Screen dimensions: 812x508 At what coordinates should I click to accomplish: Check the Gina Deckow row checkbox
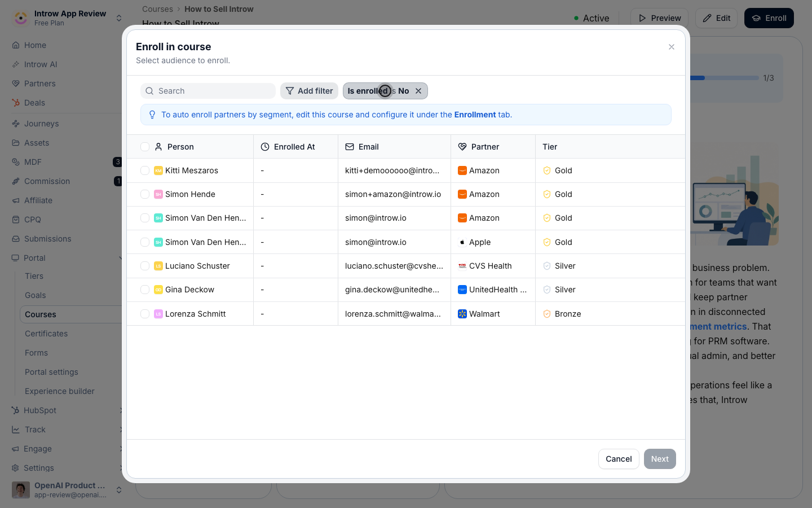[x=145, y=290]
